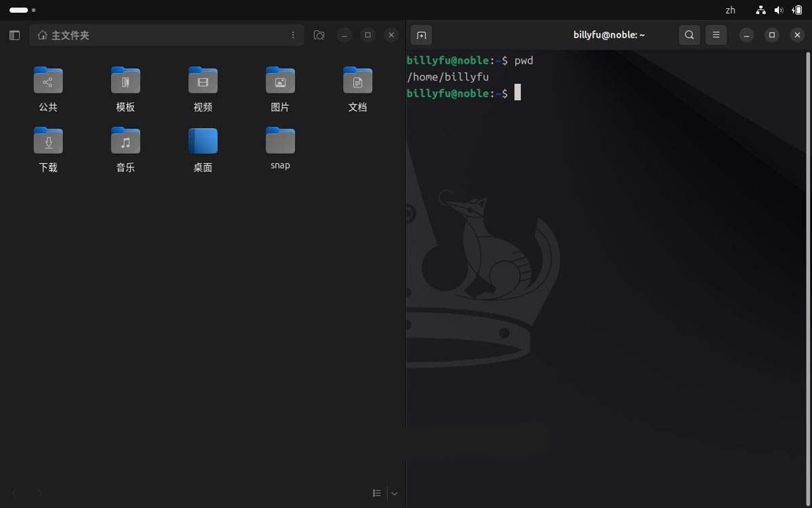Minimize the terminal window
Screen dimensions: 812x508
(x=746, y=35)
